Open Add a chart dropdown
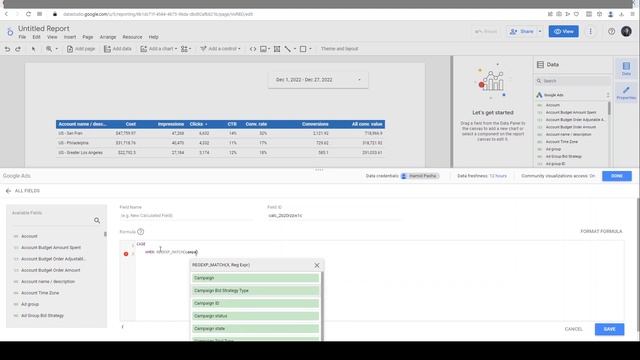Viewport: 640px width, 360px height. pos(159,49)
